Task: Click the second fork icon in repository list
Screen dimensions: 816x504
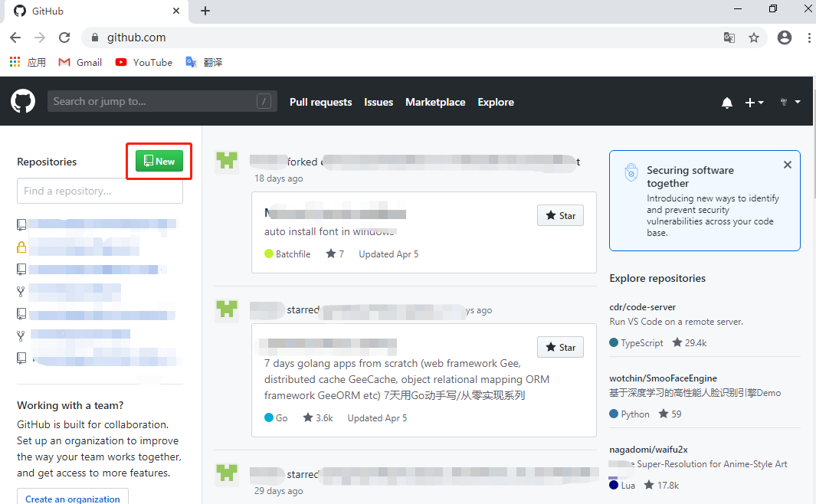Action: click(x=21, y=336)
